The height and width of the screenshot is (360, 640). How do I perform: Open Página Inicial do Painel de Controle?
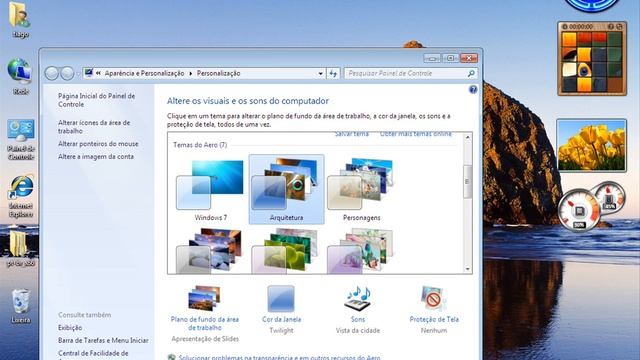point(96,100)
